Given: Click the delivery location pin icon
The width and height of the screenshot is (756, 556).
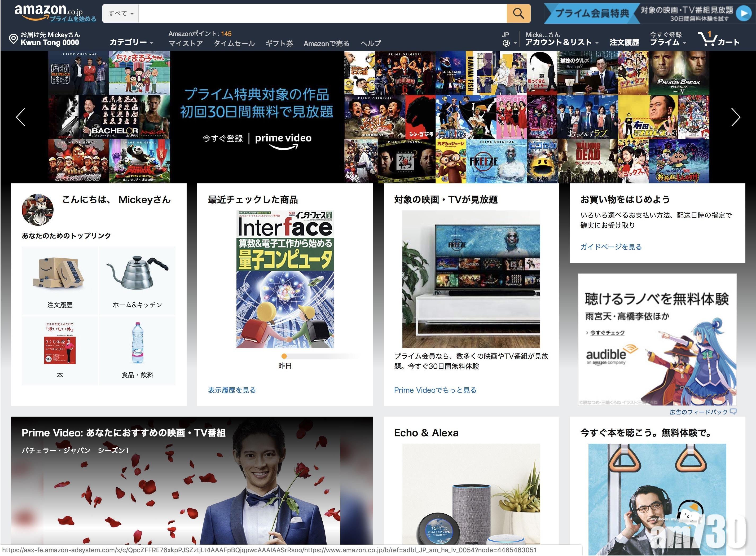Looking at the screenshot, I should (14, 38).
